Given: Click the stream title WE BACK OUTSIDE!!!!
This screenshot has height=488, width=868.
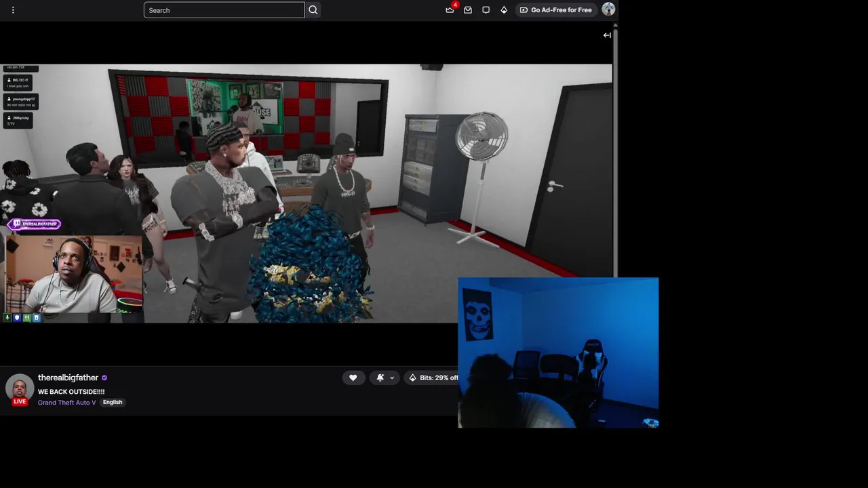Looking at the screenshot, I should 71,392.
